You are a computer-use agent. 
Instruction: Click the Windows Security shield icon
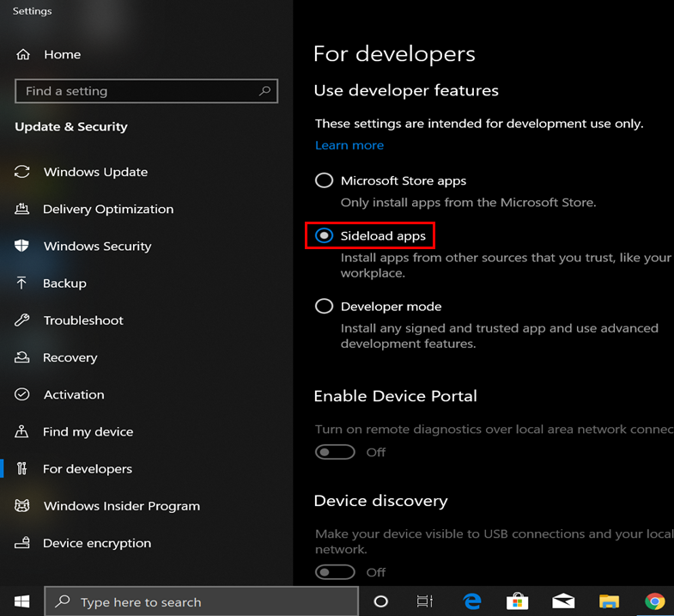pos(21,246)
